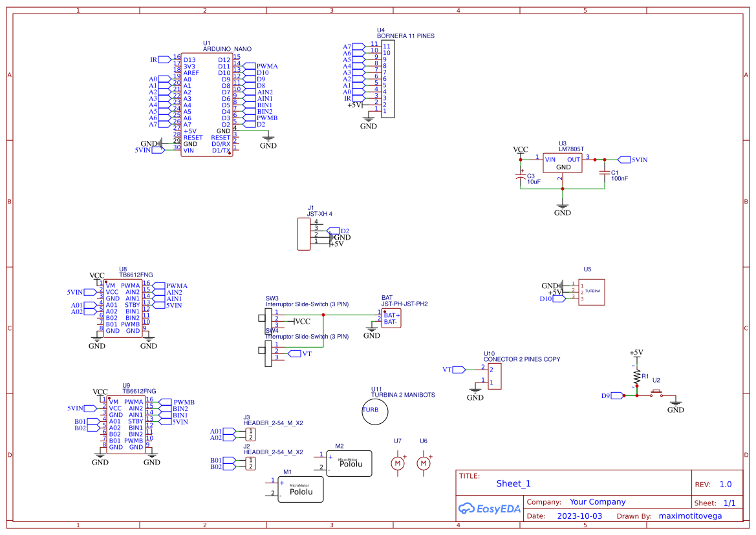Screen dimensions: 756x535
Task: Click the BAT+ JST-PH connector symbol
Action: coord(391,317)
